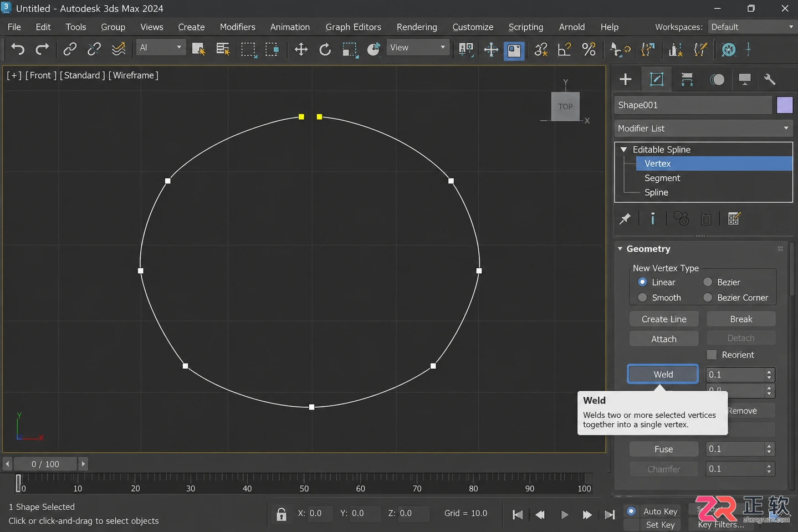Click the Break button
Screen dimensions: 798x532
pos(741,319)
